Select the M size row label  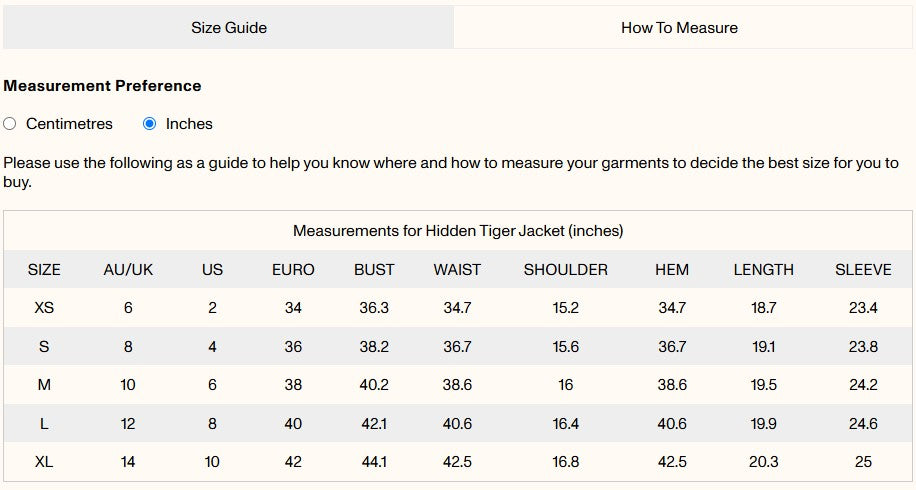(44, 385)
